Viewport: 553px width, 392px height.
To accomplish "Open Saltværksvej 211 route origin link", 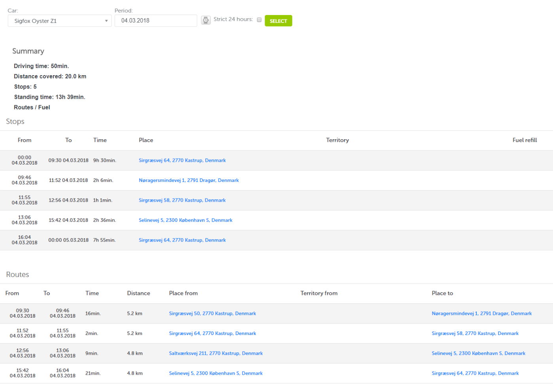I will pyautogui.click(x=216, y=354).
